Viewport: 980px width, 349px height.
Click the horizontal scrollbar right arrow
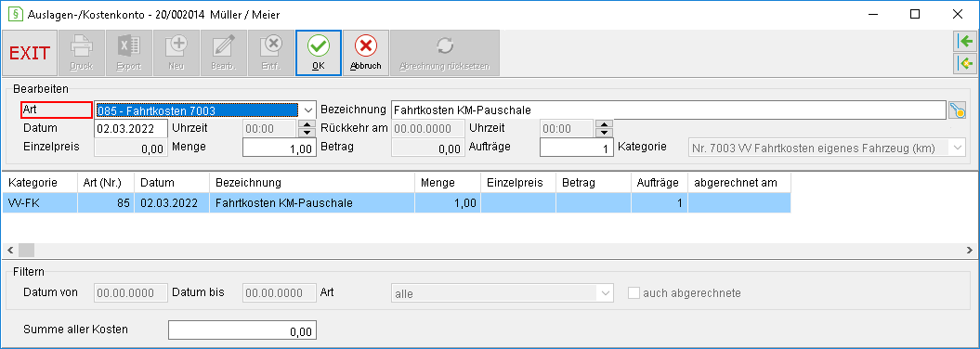point(970,250)
